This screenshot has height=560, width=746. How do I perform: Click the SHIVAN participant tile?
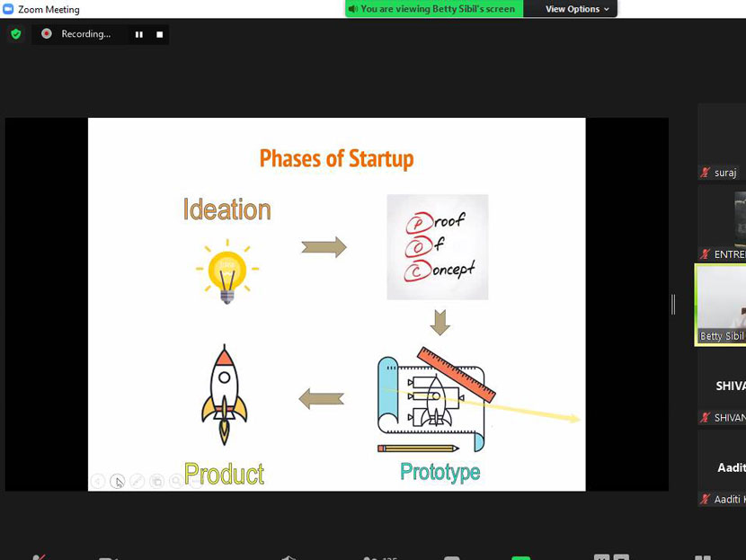[x=724, y=387]
